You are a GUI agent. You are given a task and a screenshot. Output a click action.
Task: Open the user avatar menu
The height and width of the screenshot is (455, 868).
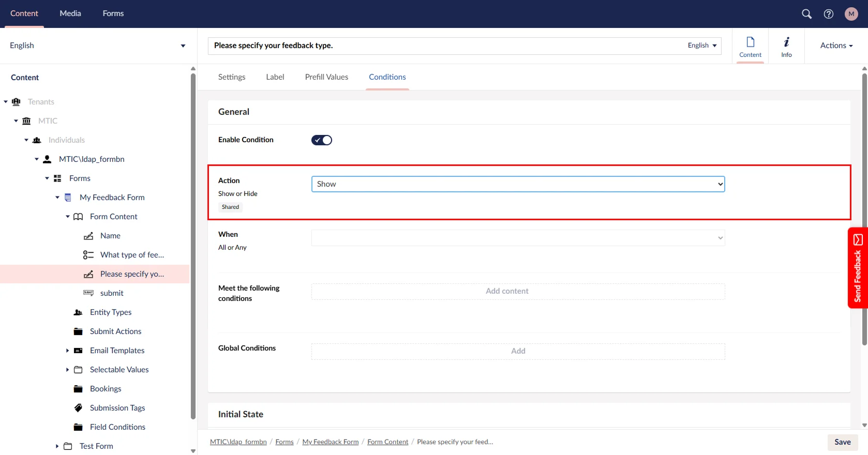pos(851,14)
